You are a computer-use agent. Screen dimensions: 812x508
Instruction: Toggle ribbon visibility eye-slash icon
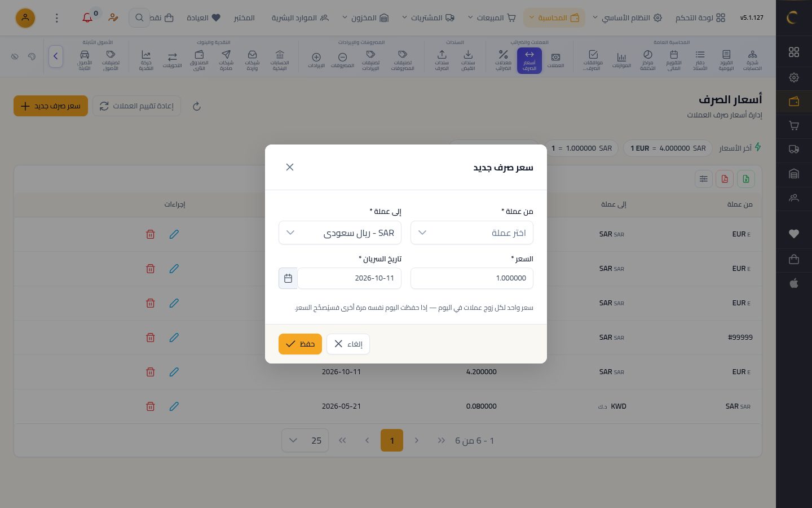15,56
